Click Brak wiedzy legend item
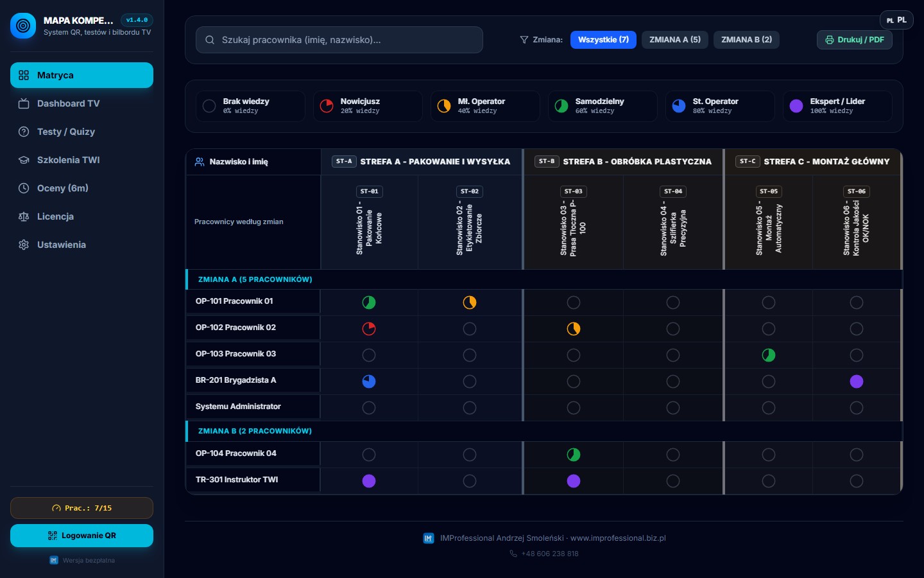 click(250, 106)
